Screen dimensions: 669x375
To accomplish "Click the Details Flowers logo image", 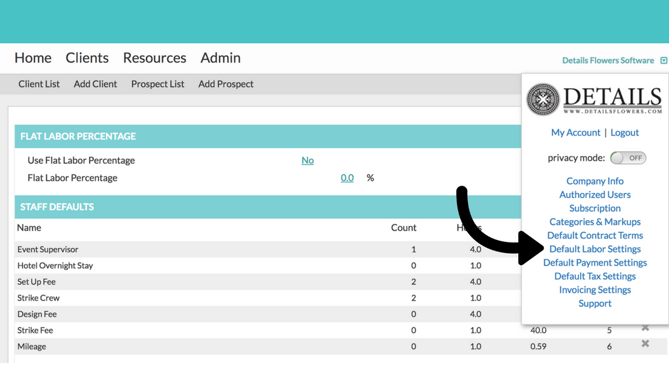I will 594,99.
